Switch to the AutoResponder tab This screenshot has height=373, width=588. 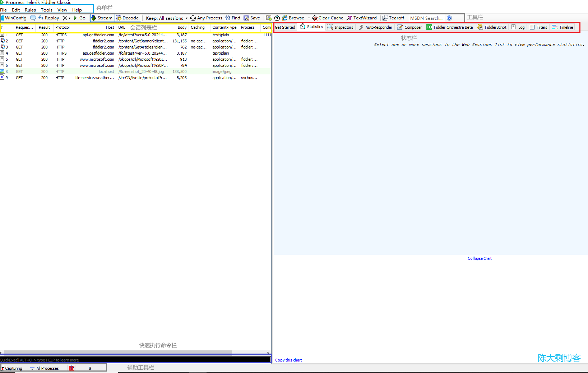[x=375, y=27]
